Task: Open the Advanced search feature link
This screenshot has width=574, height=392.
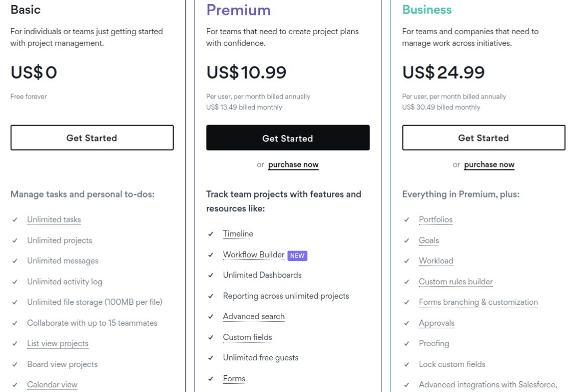Action: click(x=254, y=316)
